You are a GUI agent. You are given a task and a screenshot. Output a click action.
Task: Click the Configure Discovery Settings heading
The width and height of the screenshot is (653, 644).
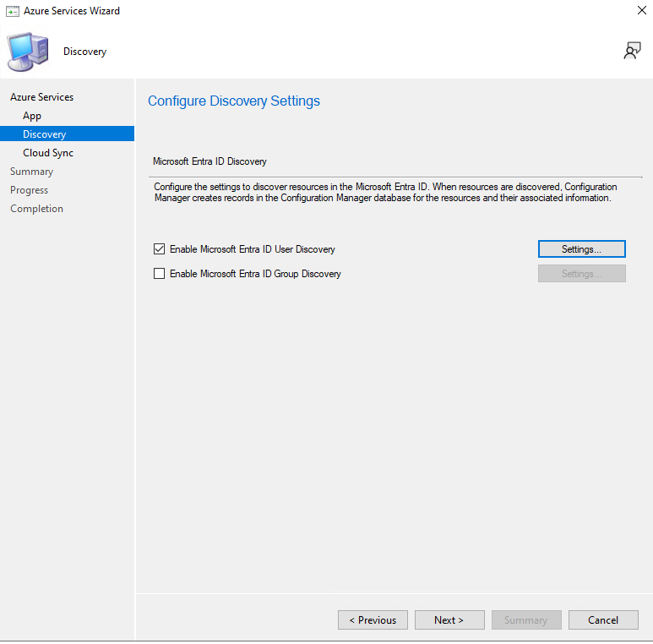point(234,101)
